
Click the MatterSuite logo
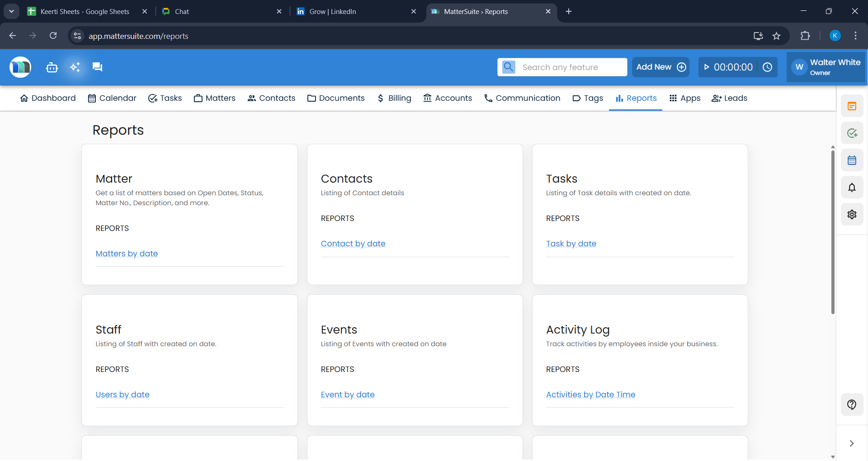[x=20, y=67]
